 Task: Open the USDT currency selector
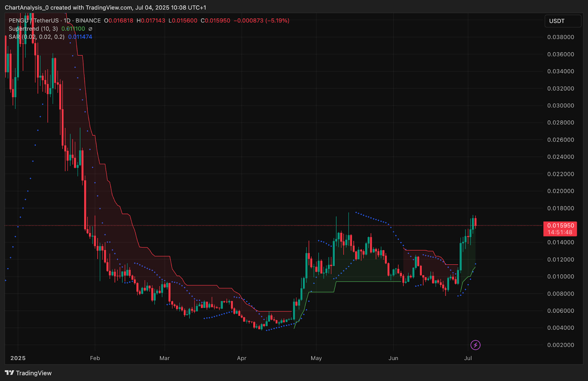pyautogui.click(x=562, y=21)
